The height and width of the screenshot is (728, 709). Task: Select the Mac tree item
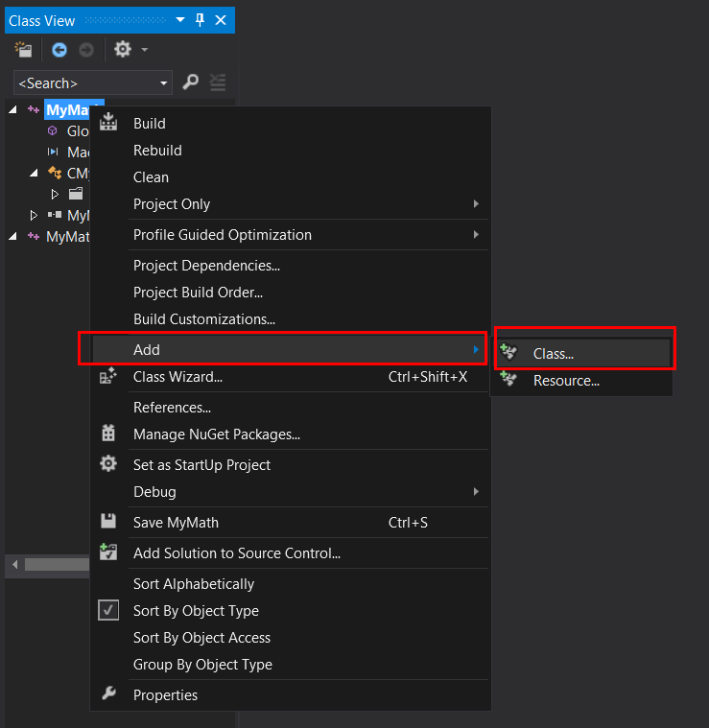click(x=78, y=152)
